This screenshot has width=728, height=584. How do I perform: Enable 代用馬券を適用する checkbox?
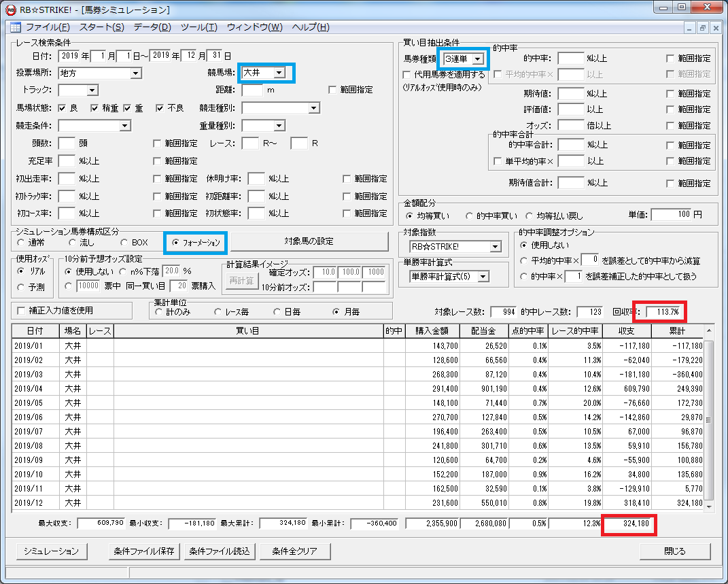[406, 75]
